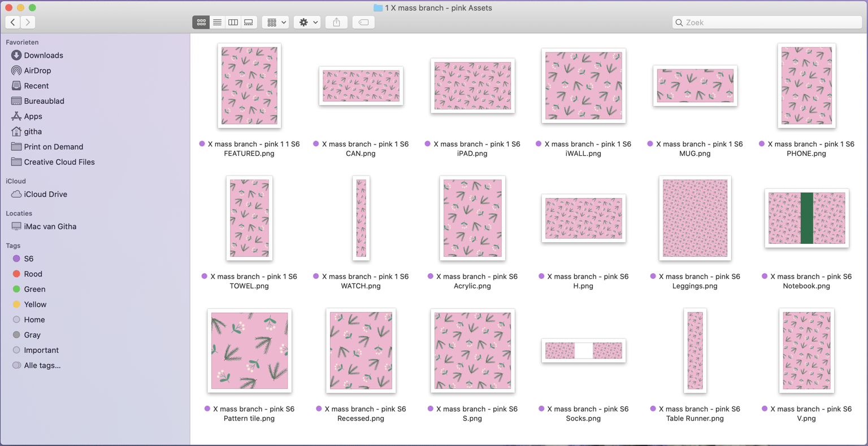Select the 1 S6 TOWEL.png thumbnail
The image size is (868, 446).
coord(249,218)
